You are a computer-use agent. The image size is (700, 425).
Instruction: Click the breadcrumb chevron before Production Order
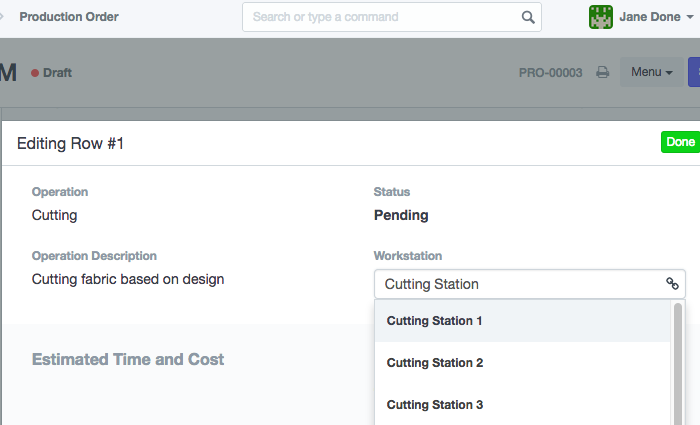[x=3, y=17]
